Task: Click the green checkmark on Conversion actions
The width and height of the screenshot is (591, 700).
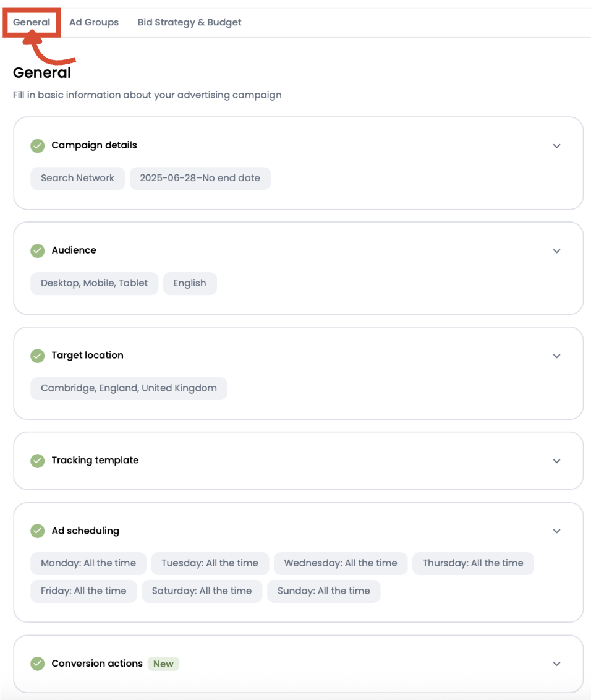Action: 37,664
